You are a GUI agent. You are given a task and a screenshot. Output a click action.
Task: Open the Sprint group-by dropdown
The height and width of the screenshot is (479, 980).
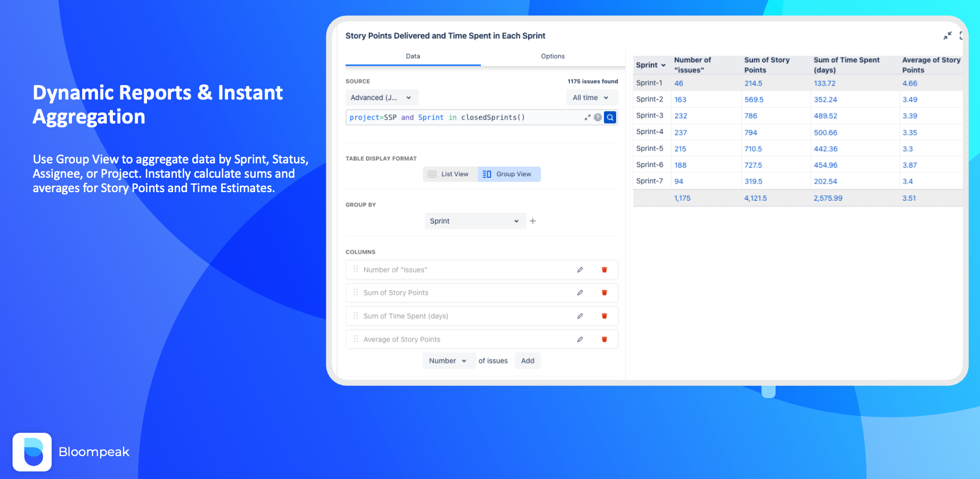pos(475,221)
